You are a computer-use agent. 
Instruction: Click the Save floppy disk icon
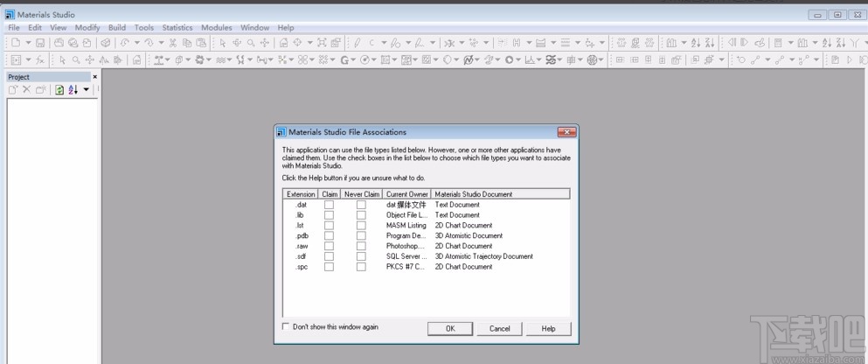(40, 43)
